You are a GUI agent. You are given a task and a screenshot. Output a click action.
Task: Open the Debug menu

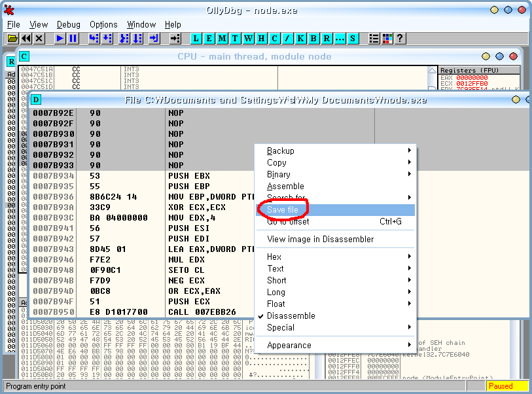tap(69, 25)
